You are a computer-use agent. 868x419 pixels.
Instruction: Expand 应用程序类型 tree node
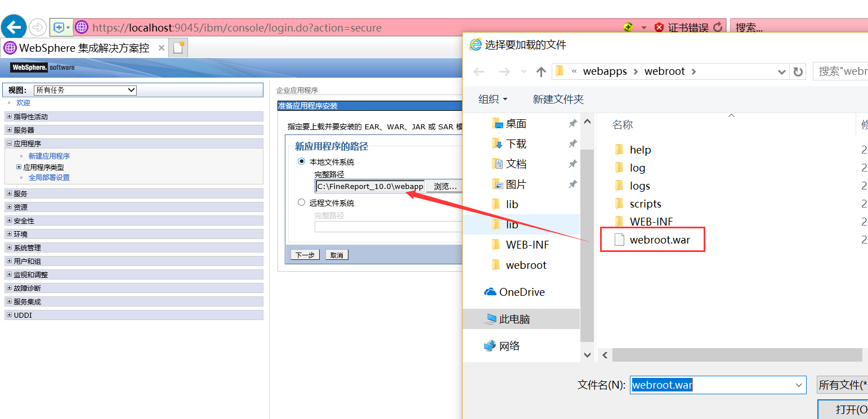(x=19, y=167)
